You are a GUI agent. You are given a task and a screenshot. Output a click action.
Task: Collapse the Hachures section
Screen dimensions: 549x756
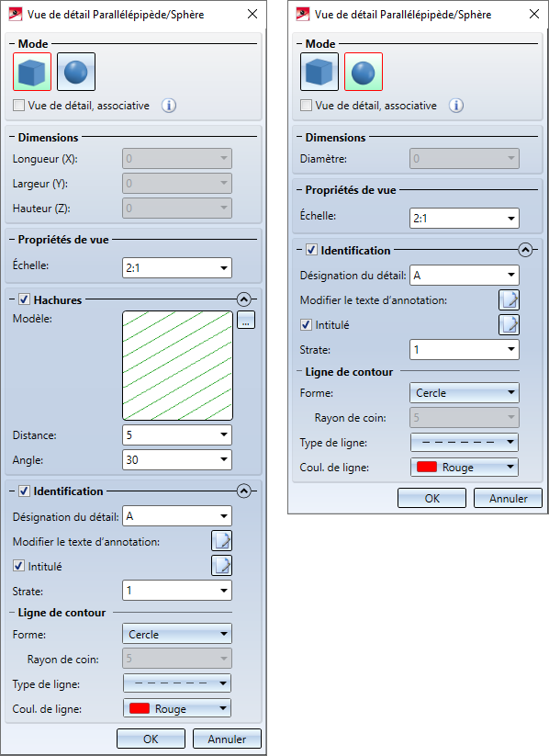(244, 299)
